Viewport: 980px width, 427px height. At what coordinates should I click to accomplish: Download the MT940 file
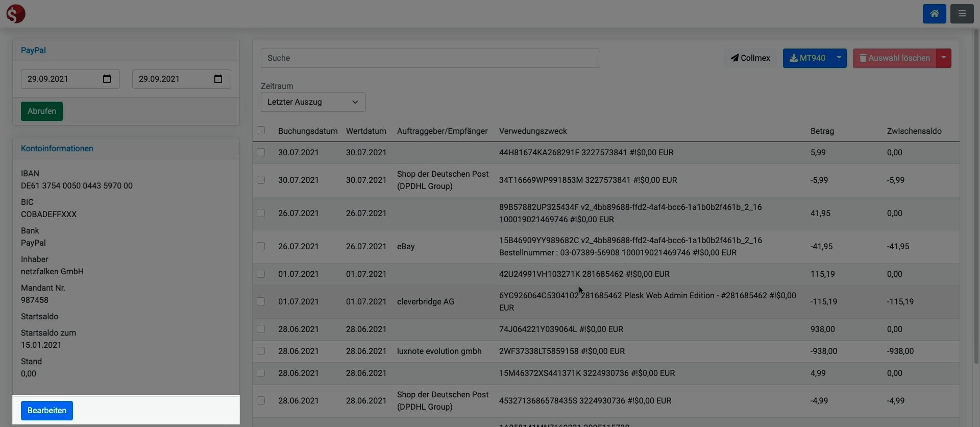pos(807,58)
